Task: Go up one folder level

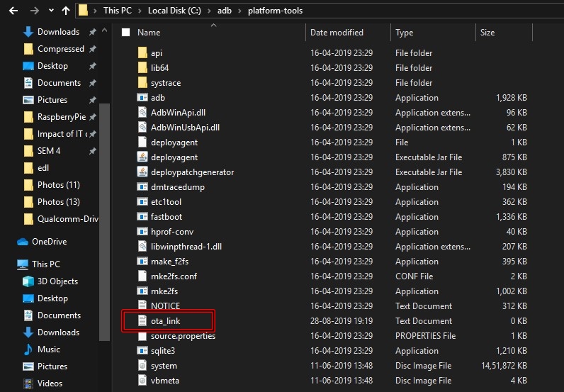Action: 66,11
